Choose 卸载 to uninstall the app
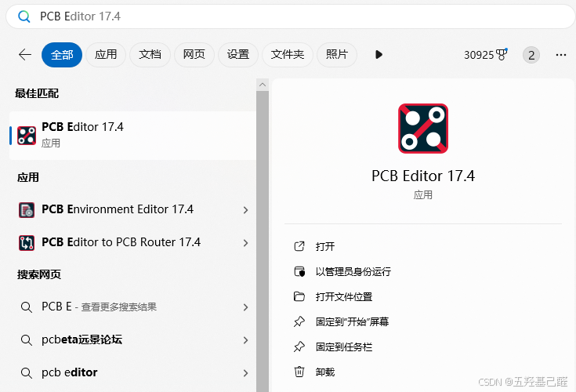This screenshot has height=392, width=576. (x=325, y=372)
